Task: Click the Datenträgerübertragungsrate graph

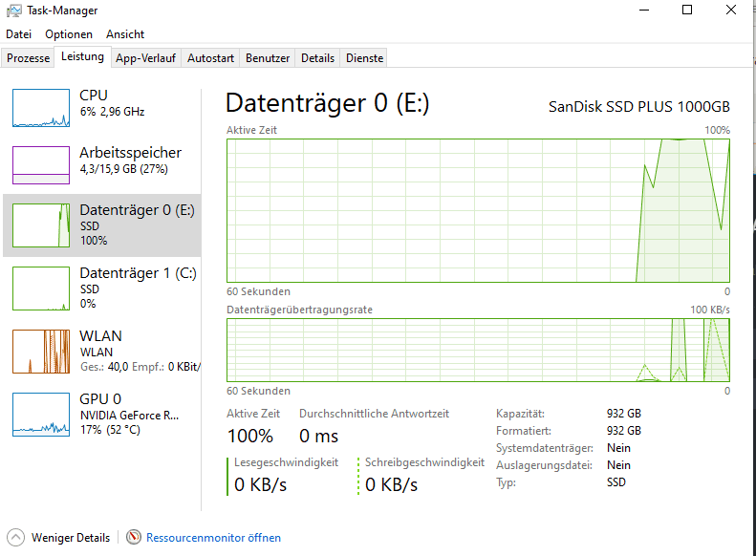Action: [x=478, y=351]
